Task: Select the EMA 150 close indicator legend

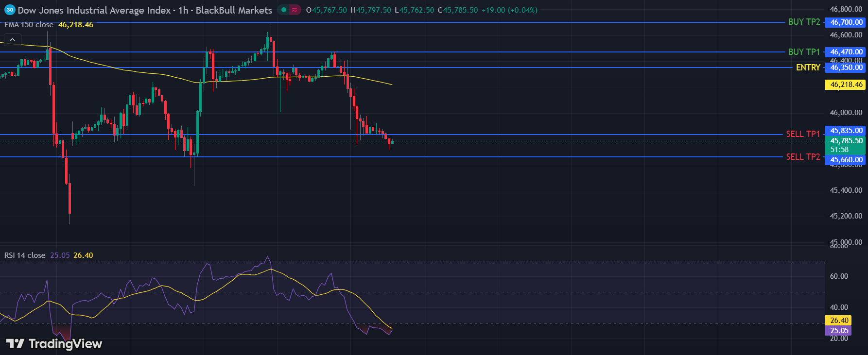Action: click(x=29, y=25)
